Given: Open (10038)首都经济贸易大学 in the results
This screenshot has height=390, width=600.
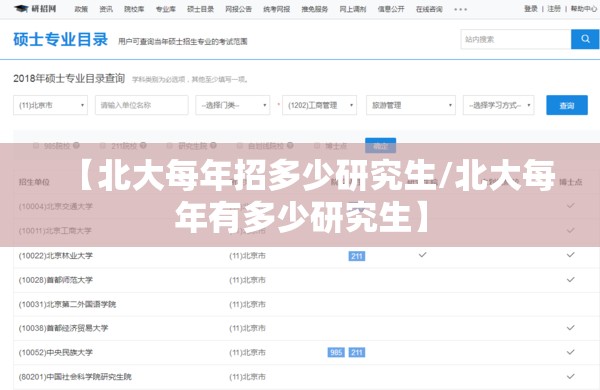Looking at the screenshot, I should (64, 328).
